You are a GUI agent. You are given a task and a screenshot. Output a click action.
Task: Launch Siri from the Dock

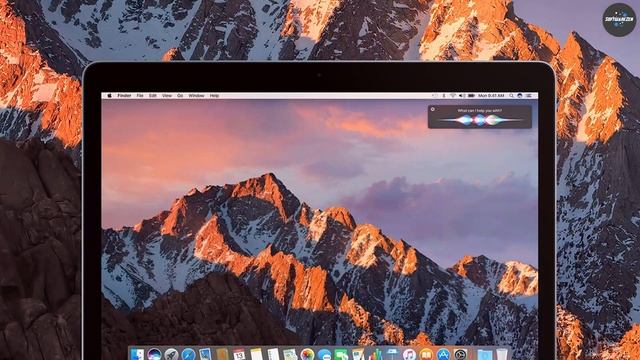click(x=154, y=354)
